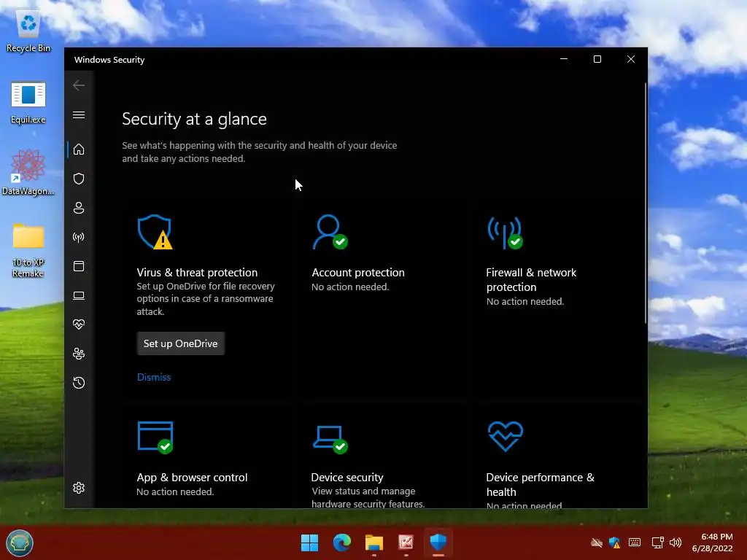Viewport: 747px width, 560px height.
Task: Open Device security sidebar laptop icon
Action: (x=79, y=296)
